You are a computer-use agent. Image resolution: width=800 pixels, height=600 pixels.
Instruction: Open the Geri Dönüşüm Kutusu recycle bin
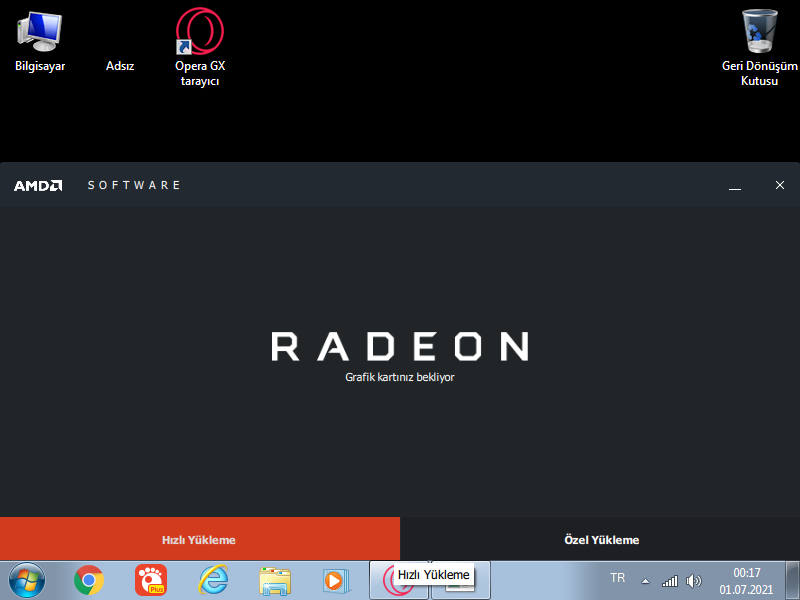click(x=759, y=47)
